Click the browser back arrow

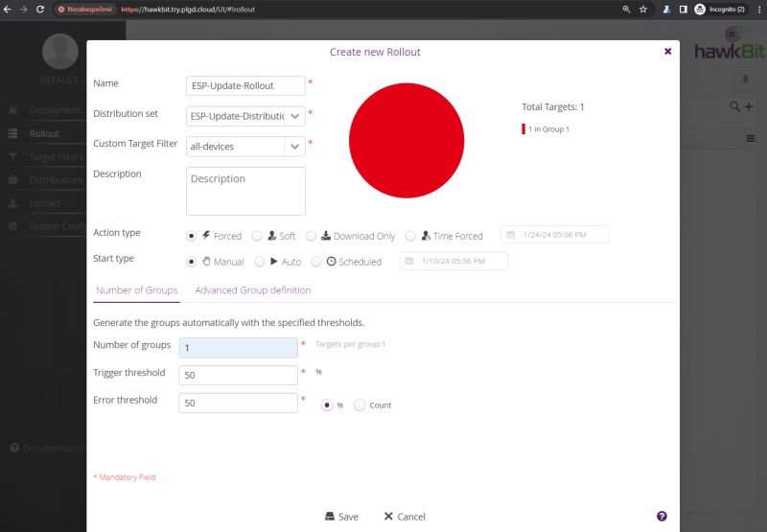coord(7,10)
